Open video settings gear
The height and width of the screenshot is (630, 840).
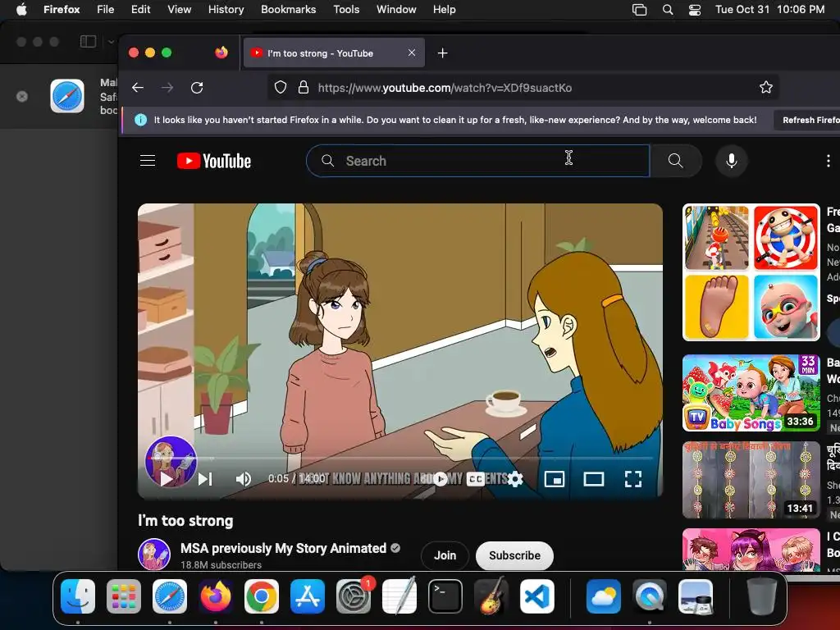514,478
